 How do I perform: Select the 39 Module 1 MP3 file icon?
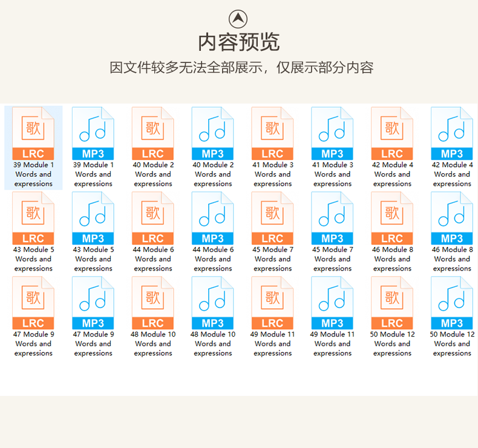93,133
